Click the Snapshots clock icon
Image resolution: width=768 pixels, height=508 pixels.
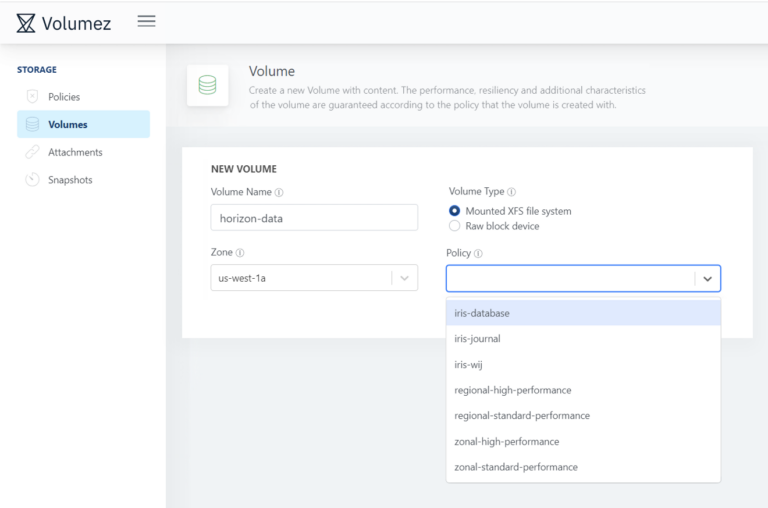33,180
